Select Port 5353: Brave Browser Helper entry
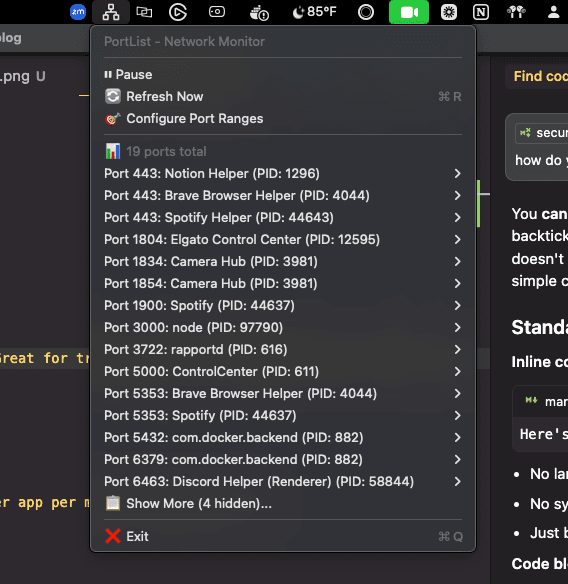This screenshot has height=584, width=568. pos(283,393)
